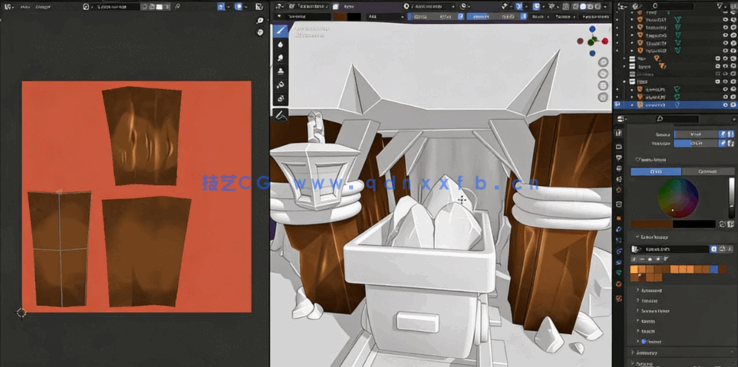
Task: Swap primary and secondary colors icon in properties
Action: [x=721, y=224]
